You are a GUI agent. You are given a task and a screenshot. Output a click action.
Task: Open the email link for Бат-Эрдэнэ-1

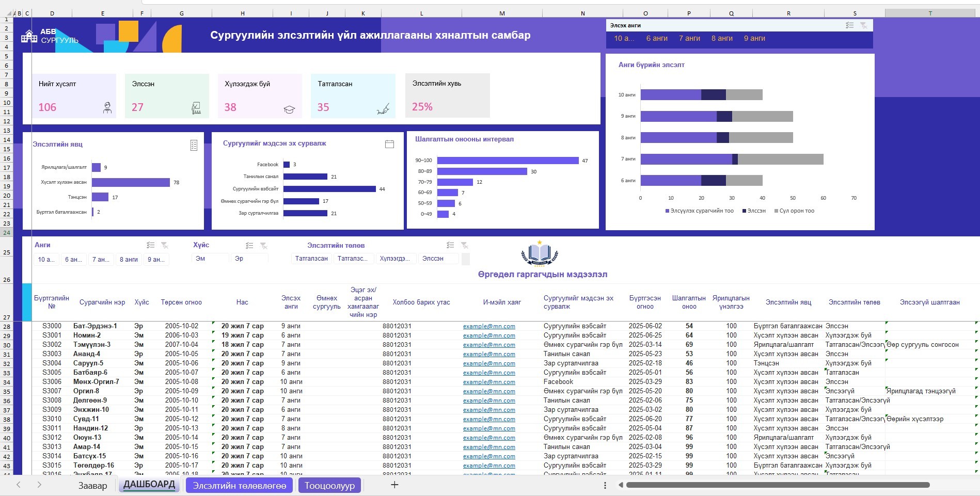[x=489, y=326]
